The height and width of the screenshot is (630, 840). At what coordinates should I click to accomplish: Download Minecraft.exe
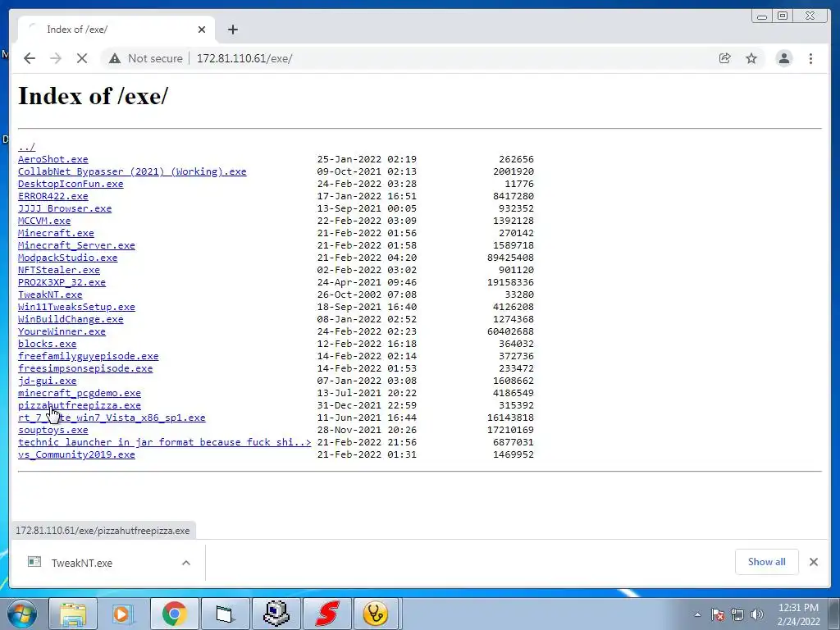click(x=57, y=233)
